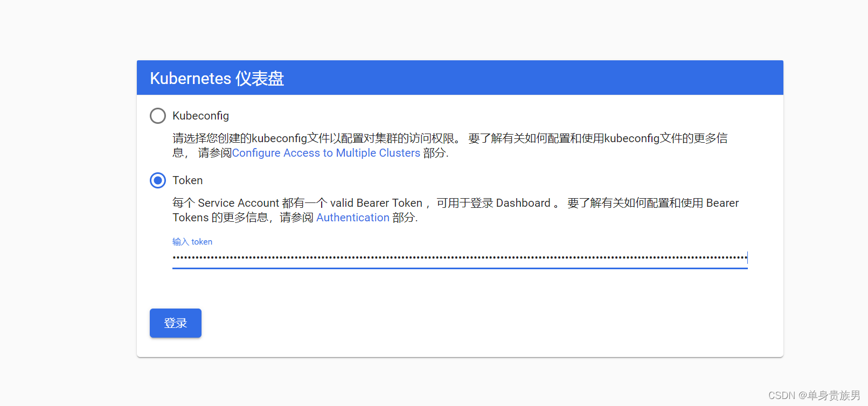Open Configure Access to Multiple Clusters link

[326, 153]
